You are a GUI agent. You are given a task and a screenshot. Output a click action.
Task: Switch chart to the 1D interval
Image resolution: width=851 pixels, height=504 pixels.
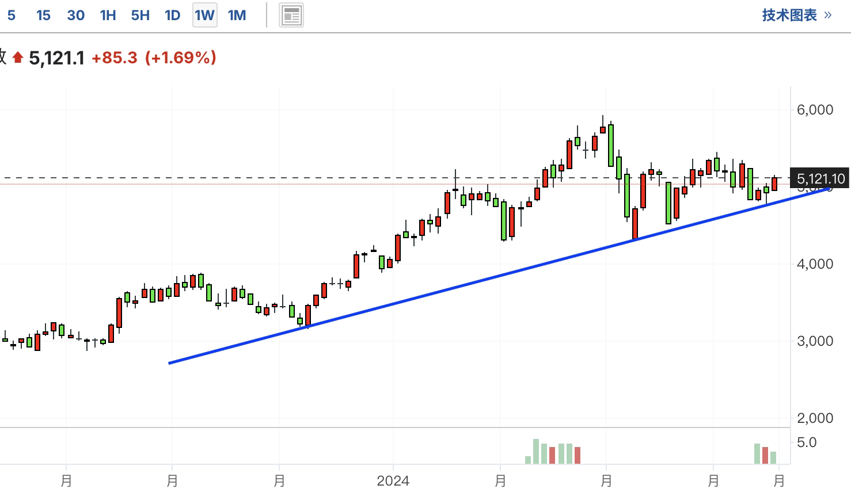coord(173,16)
